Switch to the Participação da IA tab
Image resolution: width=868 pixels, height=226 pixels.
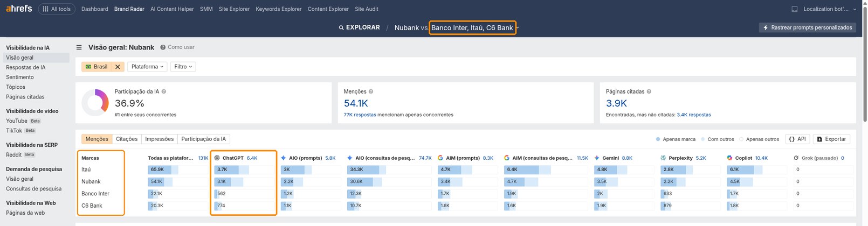(x=204, y=139)
